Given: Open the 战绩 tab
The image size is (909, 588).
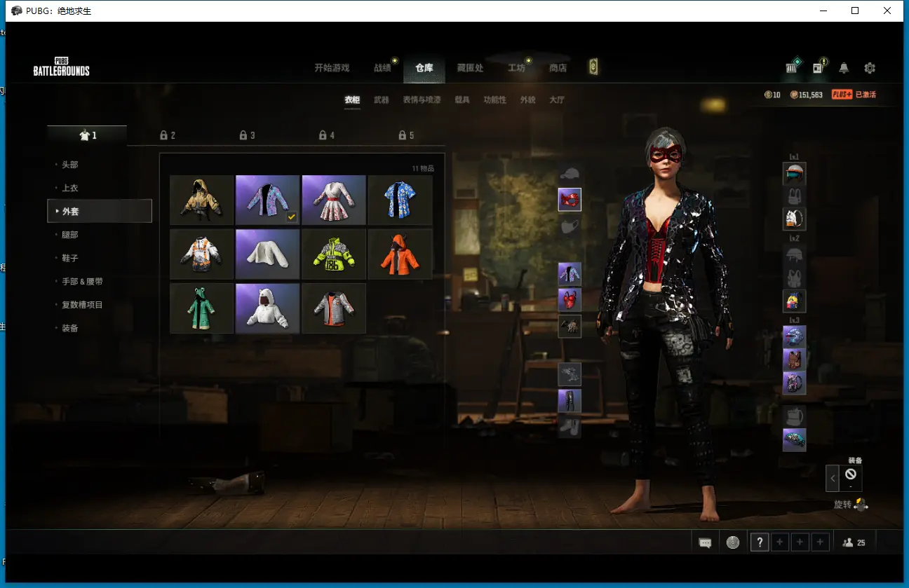Looking at the screenshot, I should (383, 68).
